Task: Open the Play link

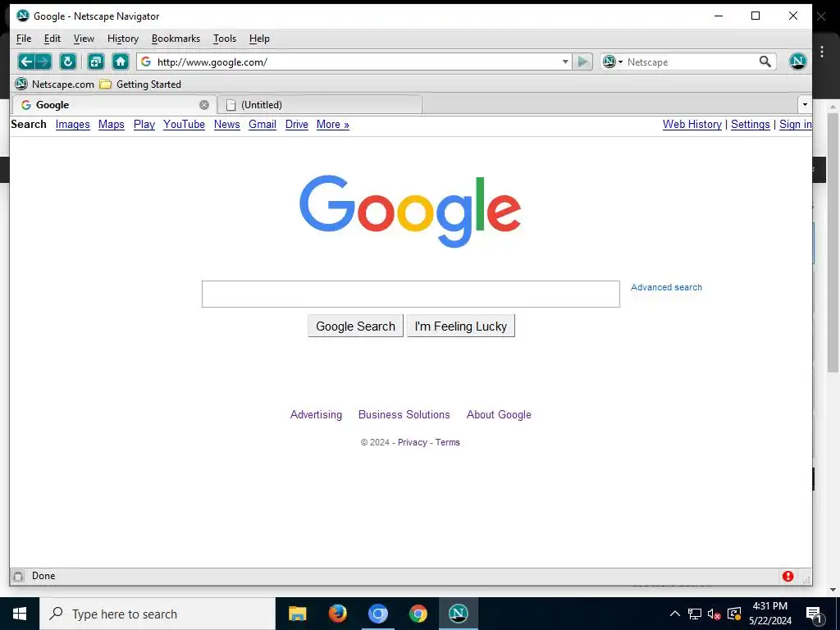Action: (x=144, y=125)
